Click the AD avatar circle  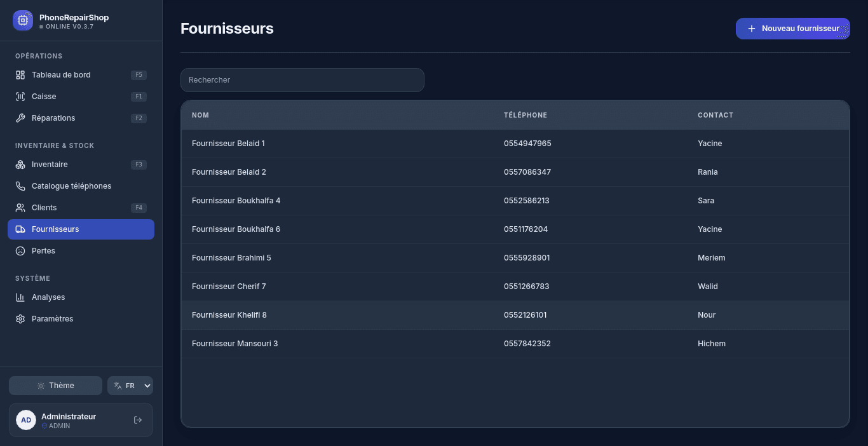point(26,420)
